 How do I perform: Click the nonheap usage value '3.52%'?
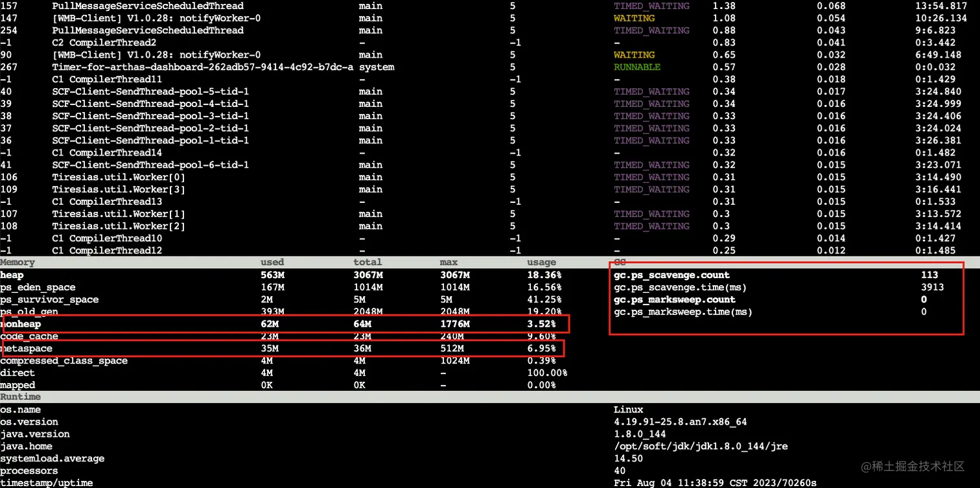click(x=542, y=324)
